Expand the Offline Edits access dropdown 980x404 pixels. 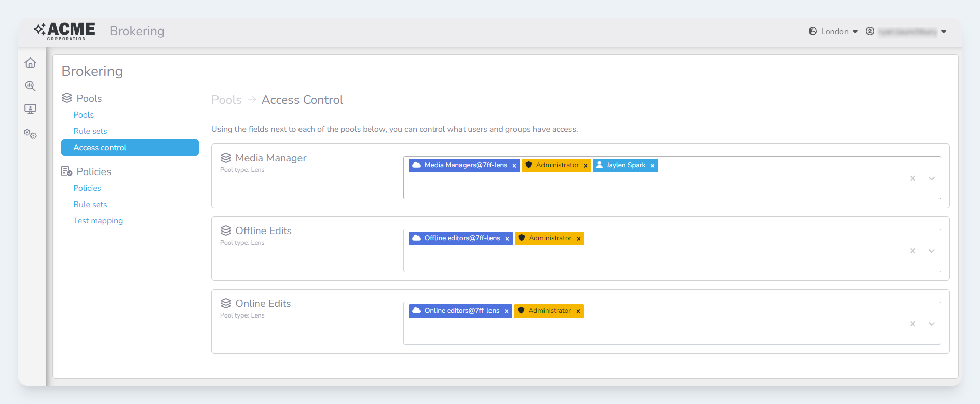[931, 251]
